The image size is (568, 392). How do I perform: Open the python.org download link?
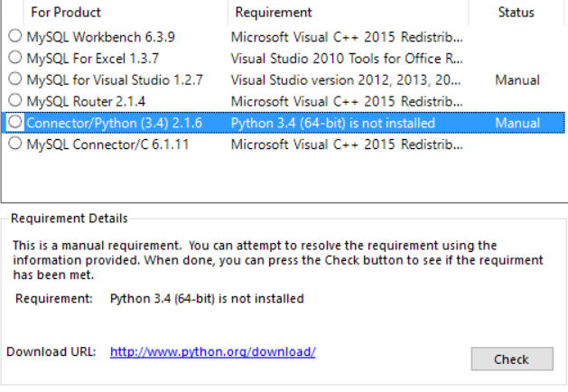click(x=212, y=351)
